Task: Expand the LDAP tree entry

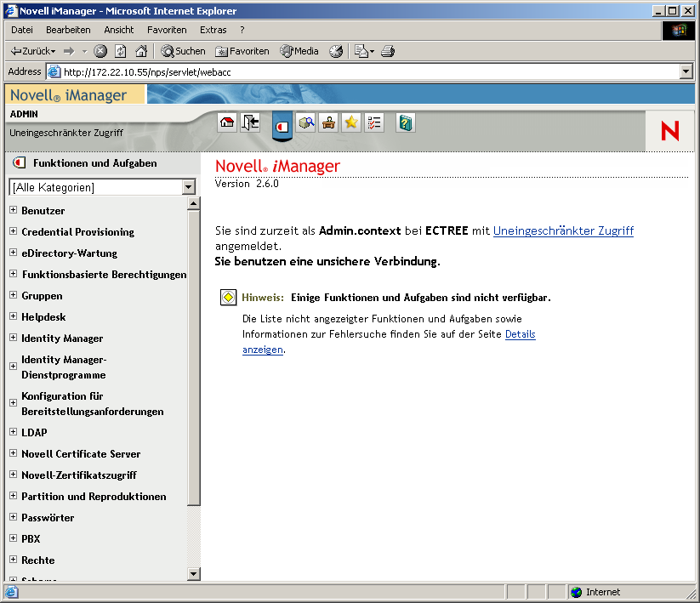Action: pos(14,432)
